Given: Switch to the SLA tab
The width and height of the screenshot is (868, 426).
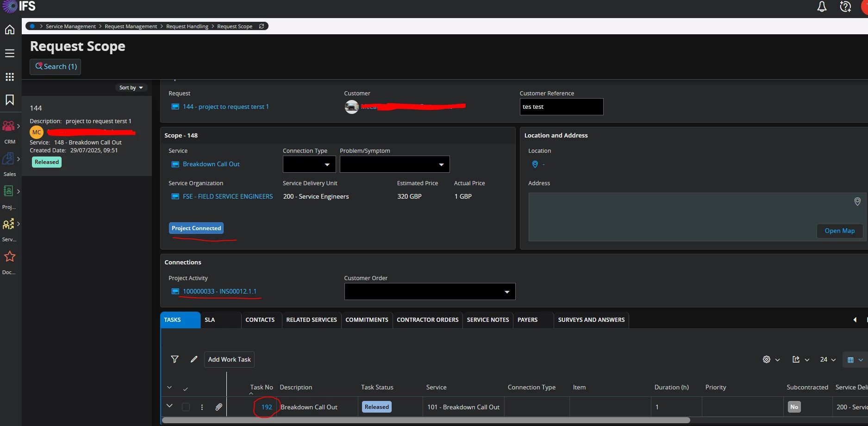Looking at the screenshot, I should pos(221,320).
